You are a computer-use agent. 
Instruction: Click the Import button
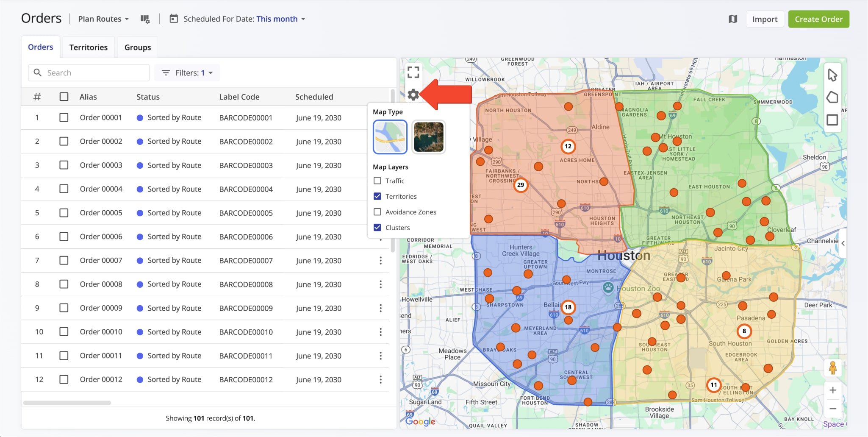[765, 19]
